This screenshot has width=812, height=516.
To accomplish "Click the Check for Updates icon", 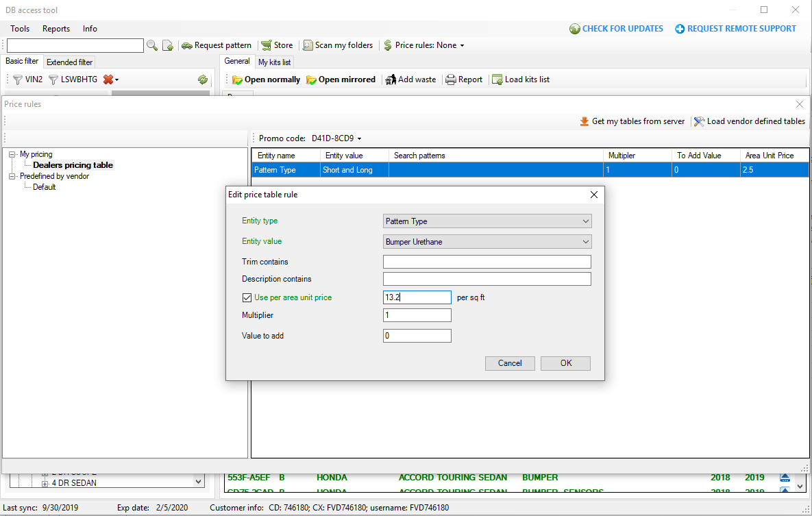I will [x=575, y=29].
